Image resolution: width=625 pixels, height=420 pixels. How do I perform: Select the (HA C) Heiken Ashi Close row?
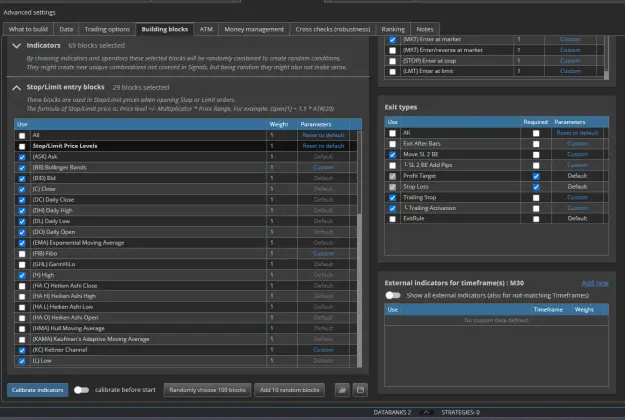click(186, 286)
